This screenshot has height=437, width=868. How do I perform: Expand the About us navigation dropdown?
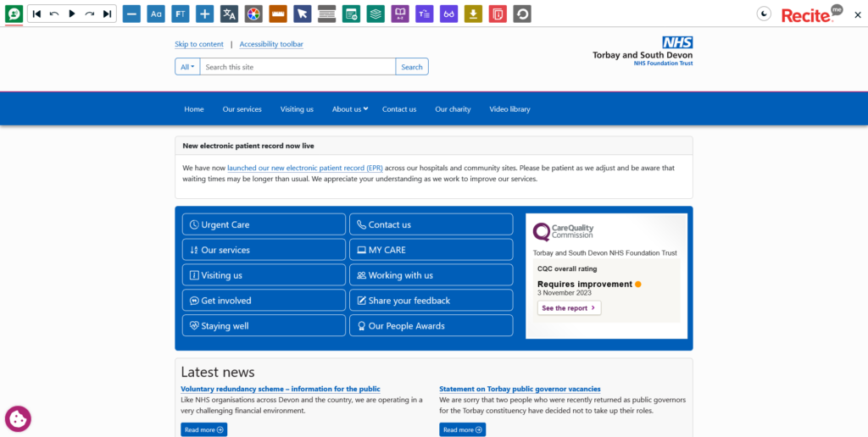click(x=350, y=109)
